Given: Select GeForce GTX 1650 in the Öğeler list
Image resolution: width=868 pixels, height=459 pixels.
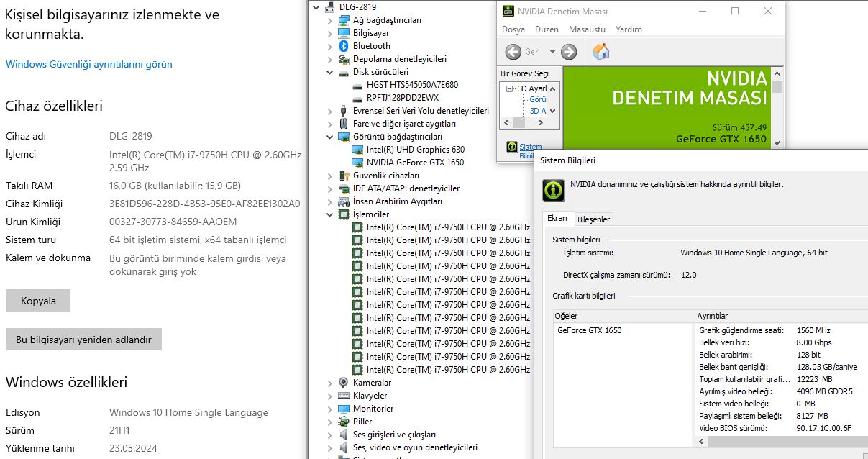Looking at the screenshot, I should (590, 330).
